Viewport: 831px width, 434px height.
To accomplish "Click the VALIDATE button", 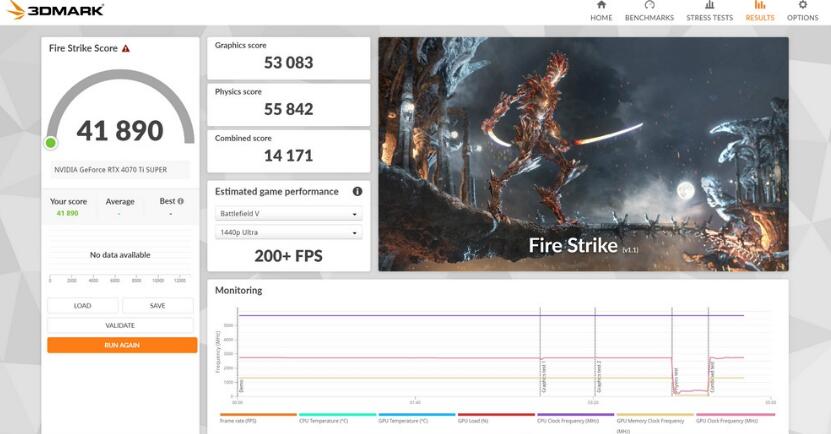I will pos(120,325).
